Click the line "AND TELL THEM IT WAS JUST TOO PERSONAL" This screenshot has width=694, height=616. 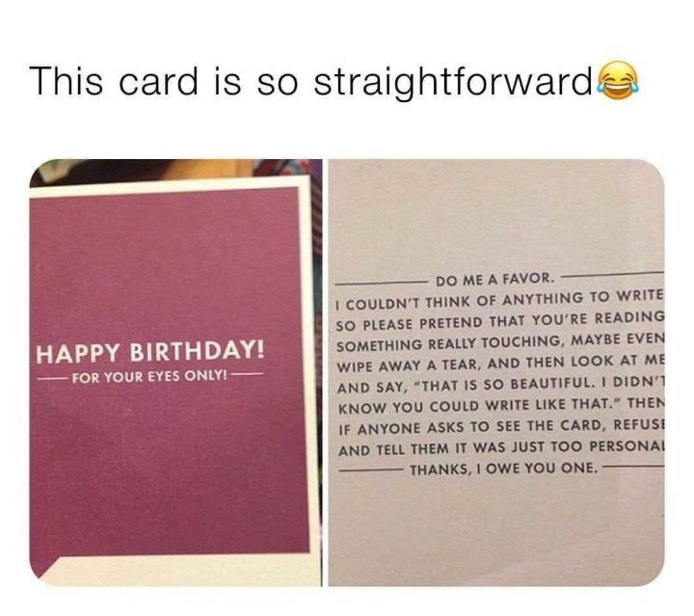[x=501, y=448]
